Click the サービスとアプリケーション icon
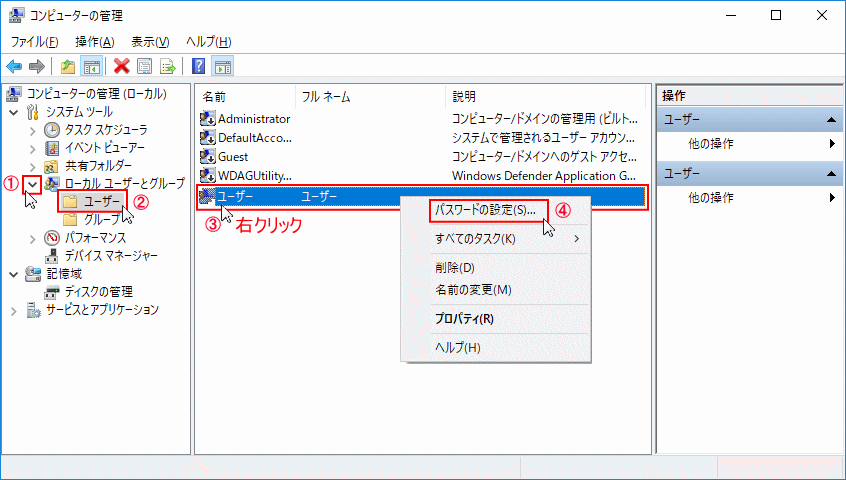 coord(33,310)
